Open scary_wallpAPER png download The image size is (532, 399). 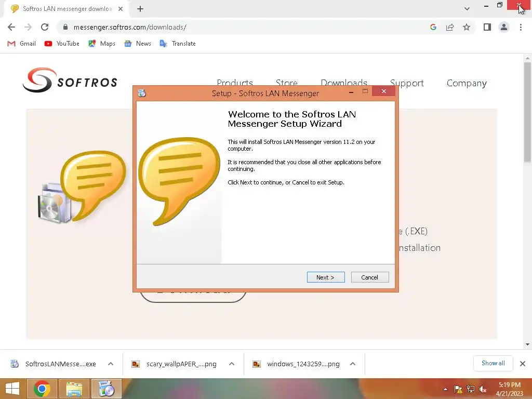pyautogui.click(x=175, y=364)
